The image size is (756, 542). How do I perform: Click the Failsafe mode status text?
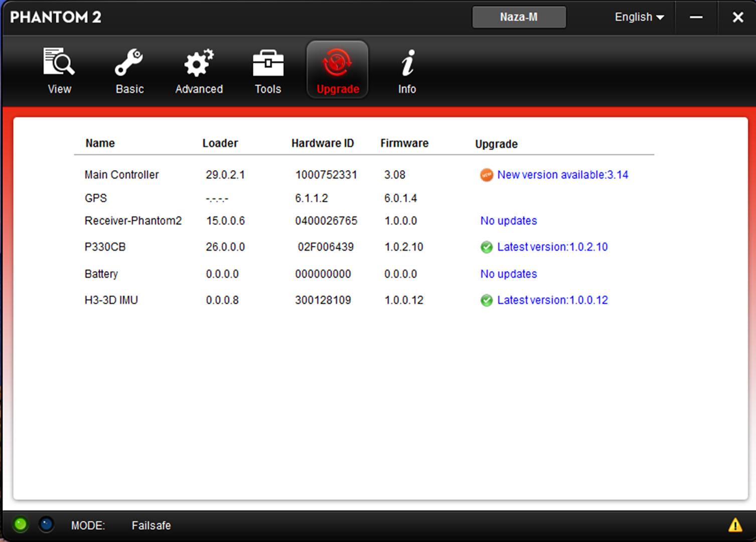151,525
